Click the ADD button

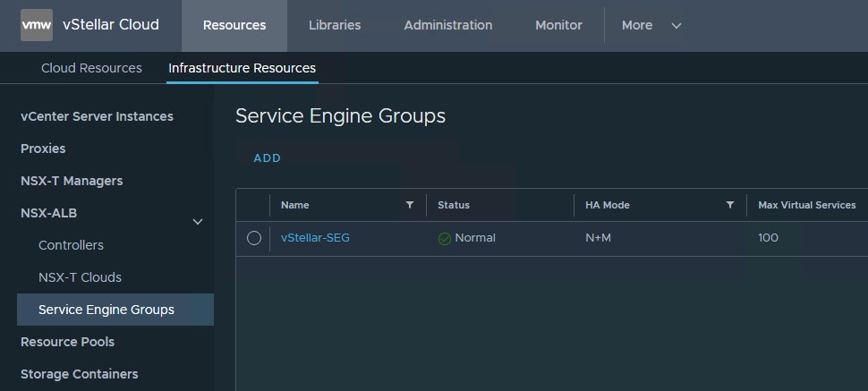click(x=267, y=158)
